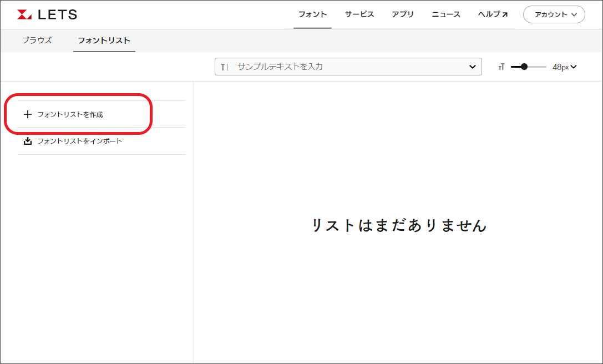
Task: Choose フォントリストをインポート
Action: 79,141
